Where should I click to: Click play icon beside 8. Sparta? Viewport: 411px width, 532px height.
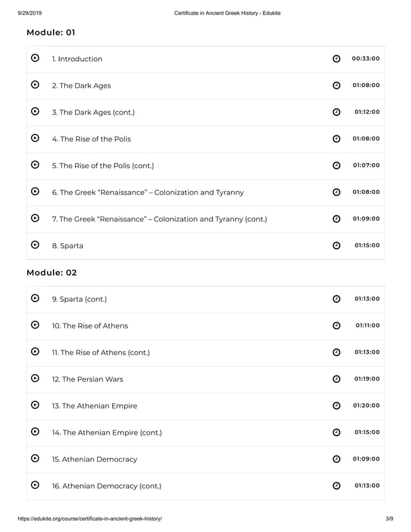tap(35, 245)
